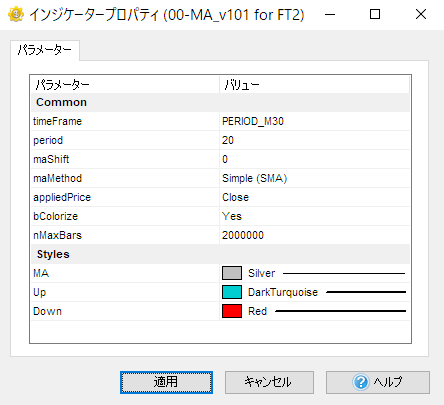The width and height of the screenshot is (444, 405).
Task: Click the period parameter name
Action: [48, 140]
